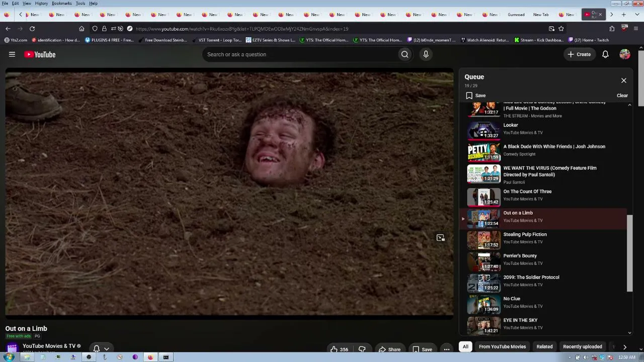Open the Stream - Kick Dashboard bookmark
644x362 pixels.
tap(538, 40)
